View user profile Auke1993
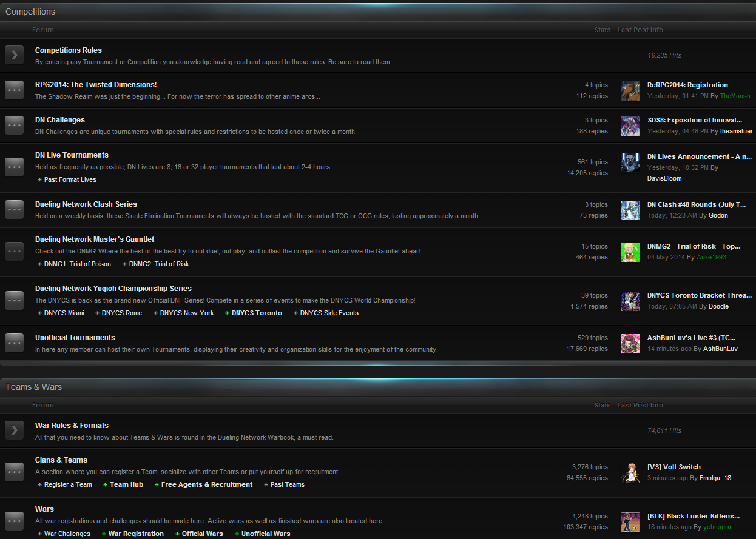This screenshot has height=539, width=756. coord(712,257)
